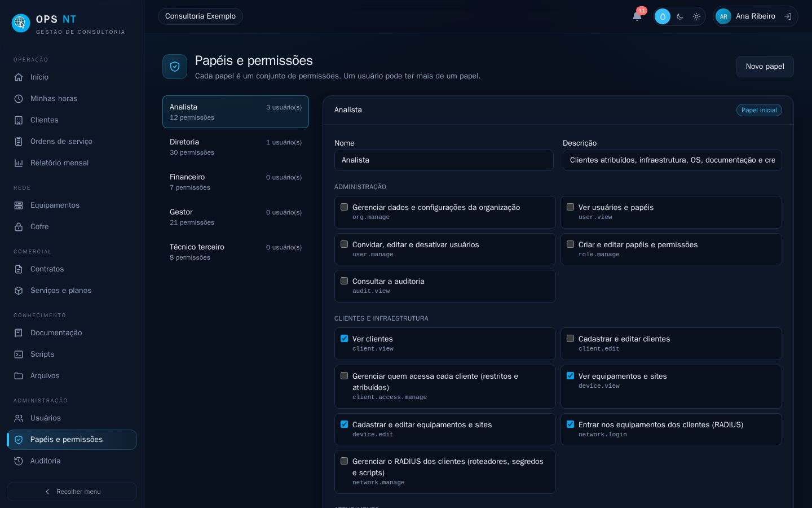Click the Scripts terminal icon

coord(19,354)
